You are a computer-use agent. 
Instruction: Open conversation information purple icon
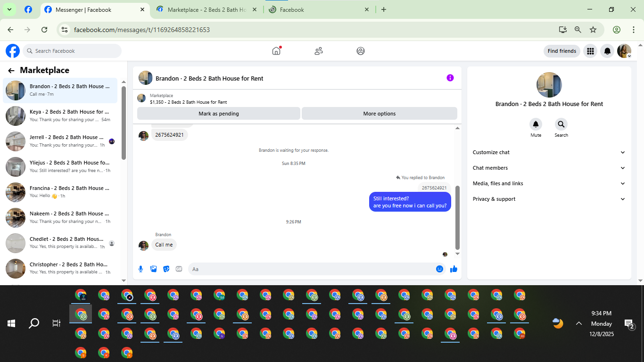click(450, 78)
